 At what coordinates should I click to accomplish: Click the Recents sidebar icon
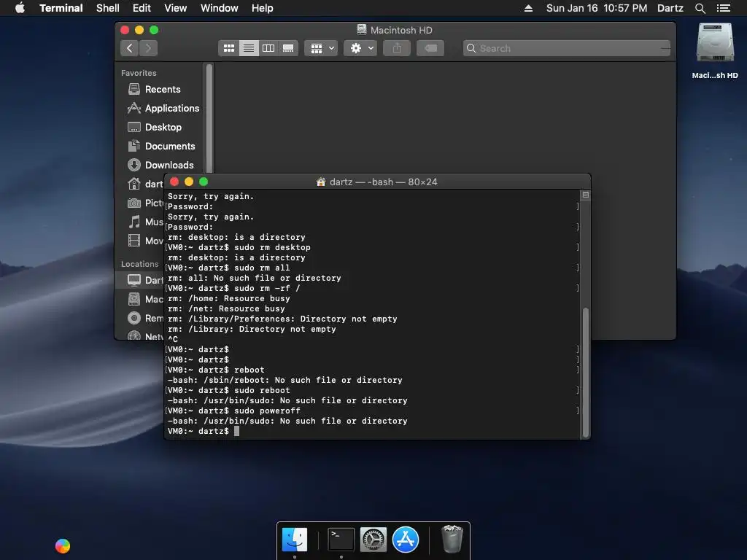pos(134,89)
